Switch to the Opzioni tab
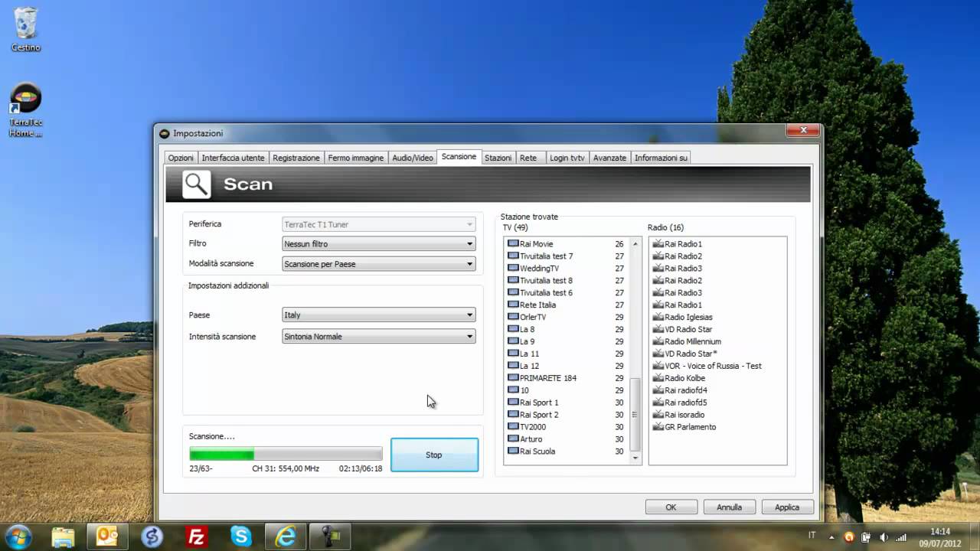Screen dimensions: 980x551 point(181,158)
